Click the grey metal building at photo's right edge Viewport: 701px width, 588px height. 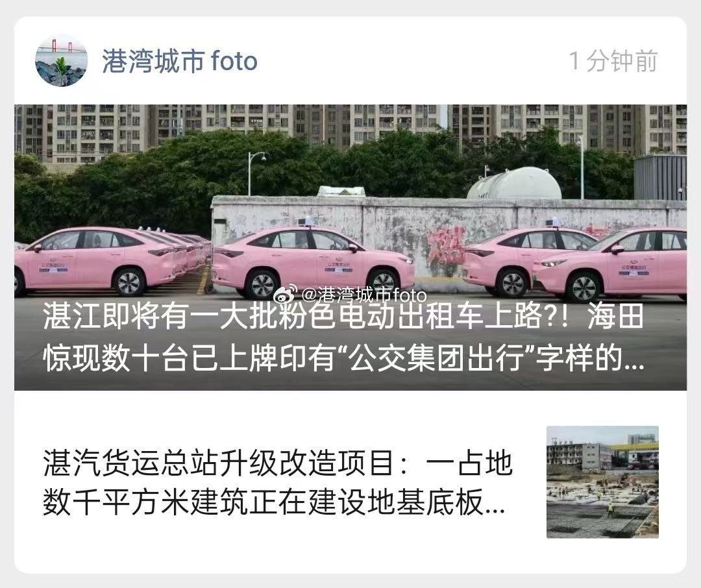[660, 177]
